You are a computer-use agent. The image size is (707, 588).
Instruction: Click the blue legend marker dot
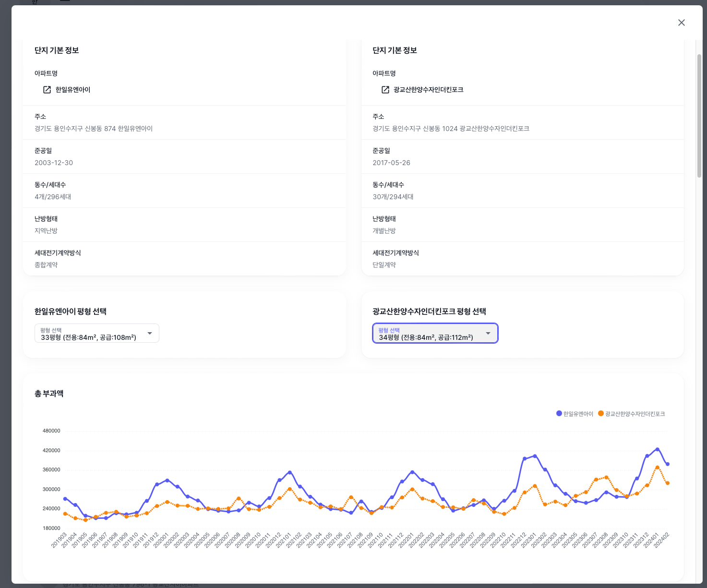(x=559, y=413)
